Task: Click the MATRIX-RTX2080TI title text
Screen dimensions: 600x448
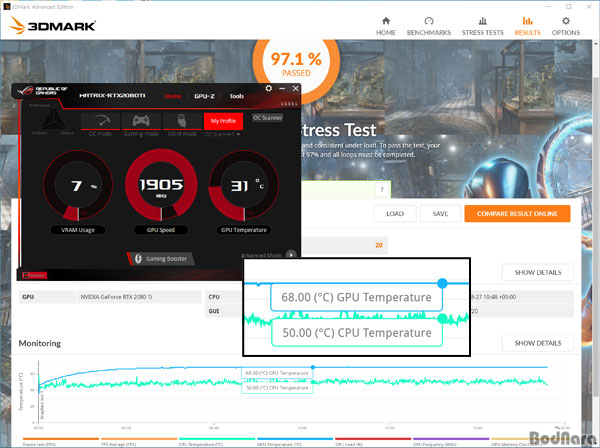Action: click(x=112, y=95)
